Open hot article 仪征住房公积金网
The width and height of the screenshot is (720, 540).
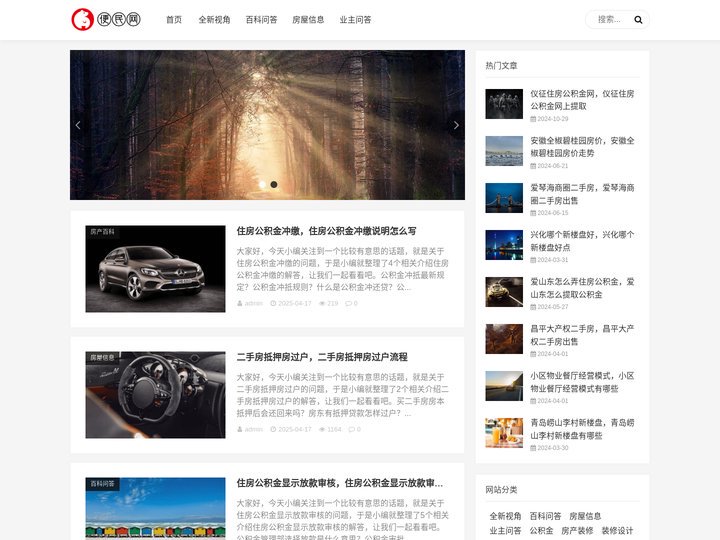582,100
